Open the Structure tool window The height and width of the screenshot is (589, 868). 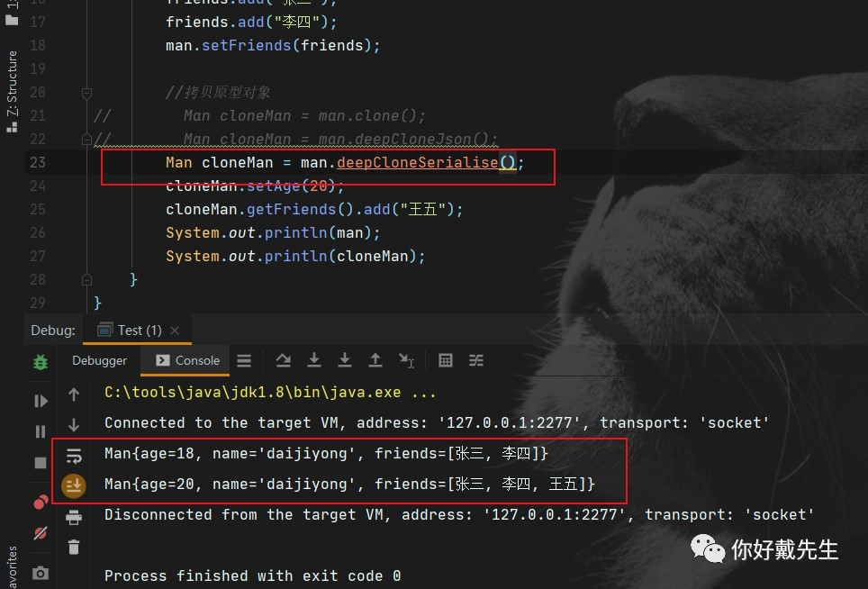pos(12,91)
